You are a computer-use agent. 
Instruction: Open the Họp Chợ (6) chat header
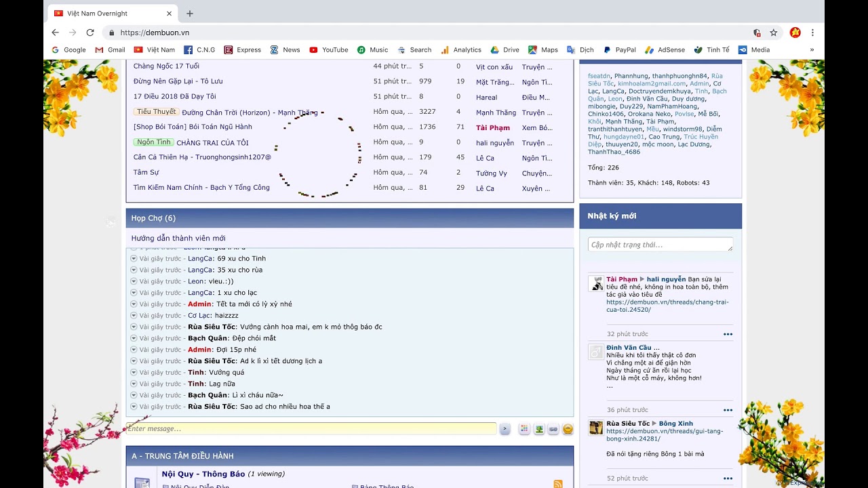point(153,218)
